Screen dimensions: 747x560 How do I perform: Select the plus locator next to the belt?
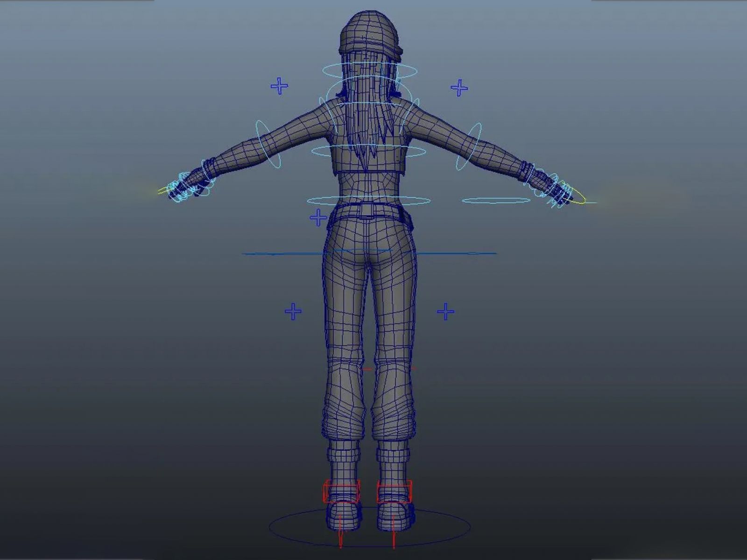coord(318,217)
